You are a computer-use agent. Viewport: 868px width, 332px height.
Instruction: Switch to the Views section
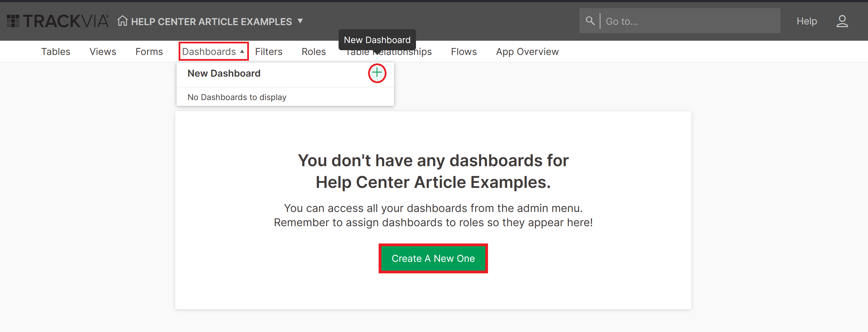(103, 51)
